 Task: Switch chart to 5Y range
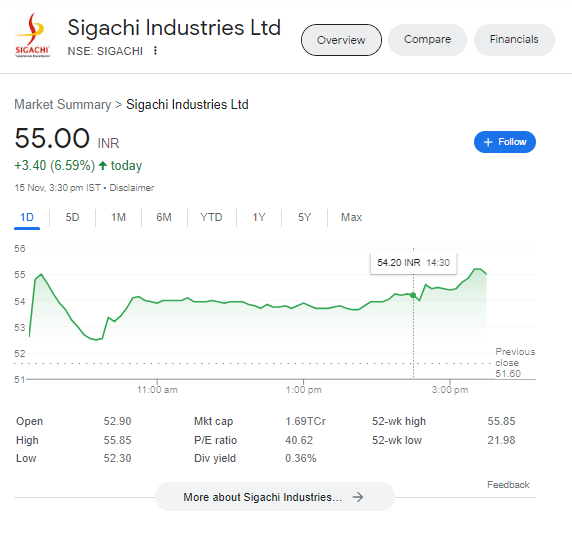click(x=304, y=217)
